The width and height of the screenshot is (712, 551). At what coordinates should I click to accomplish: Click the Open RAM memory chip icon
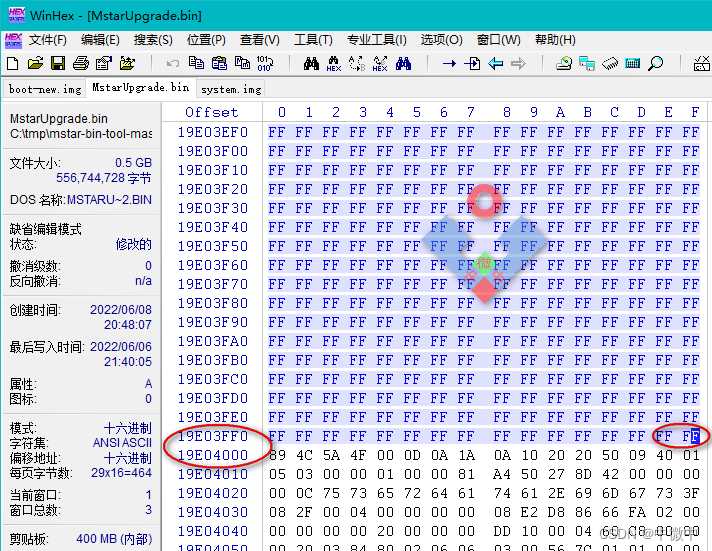pyautogui.click(x=610, y=64)
